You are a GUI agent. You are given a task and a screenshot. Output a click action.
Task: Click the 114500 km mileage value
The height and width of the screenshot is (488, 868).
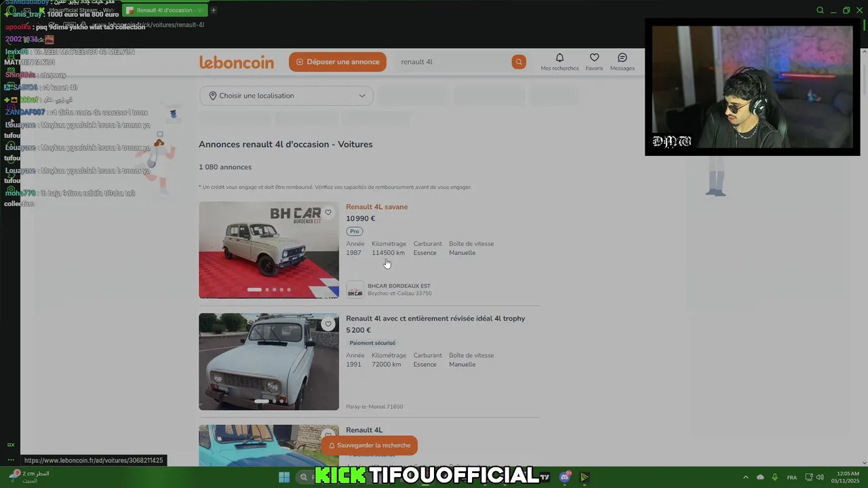pos(388,253)
